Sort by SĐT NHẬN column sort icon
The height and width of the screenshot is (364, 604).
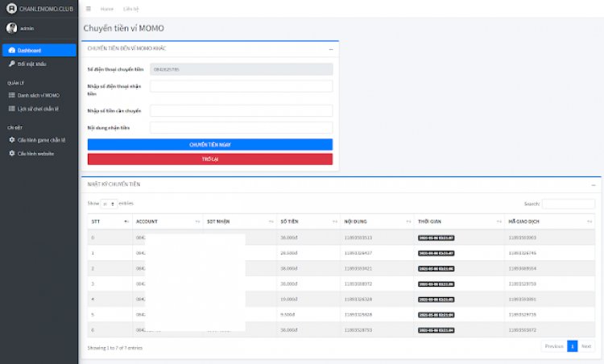tap(271, 221)
